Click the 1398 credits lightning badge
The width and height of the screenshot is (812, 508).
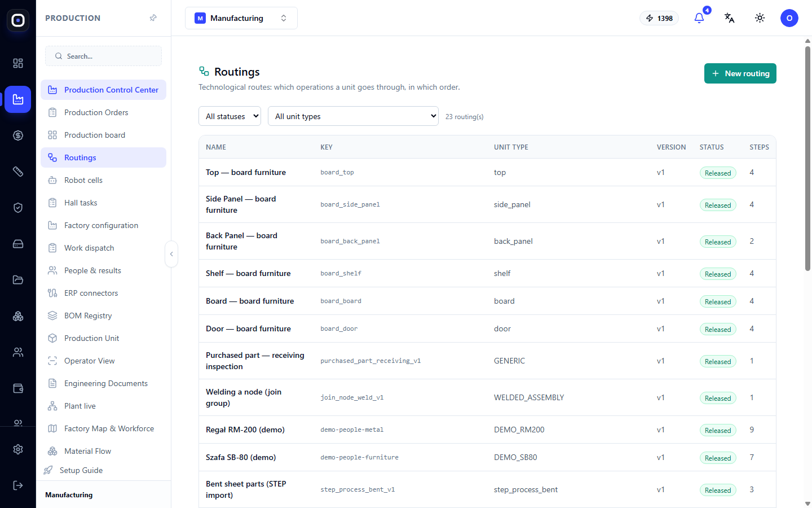coord(659,18)
